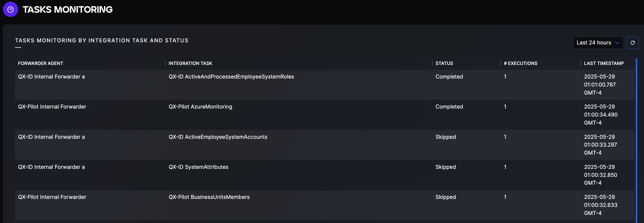The width and height of the screenshot is (644, 223).
Task: Click the refresh icon button
Action: pyautogui.click(x=632, y=43)
